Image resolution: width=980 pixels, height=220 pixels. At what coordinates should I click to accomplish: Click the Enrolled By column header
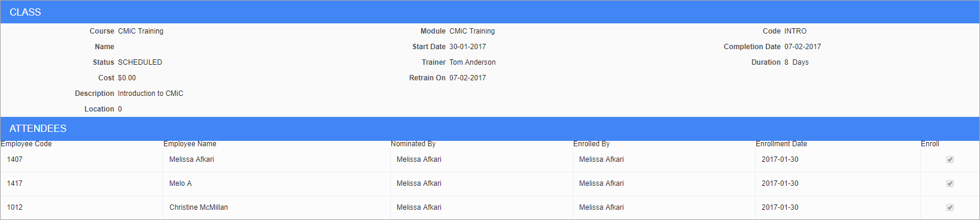[x=591, y=144]
